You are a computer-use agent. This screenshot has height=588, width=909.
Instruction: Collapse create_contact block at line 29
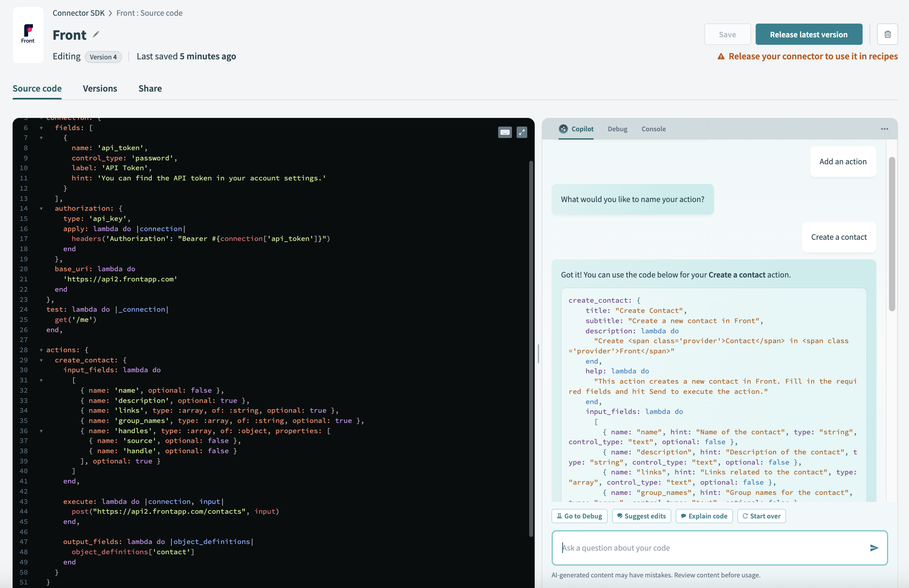tap(41, 360)
